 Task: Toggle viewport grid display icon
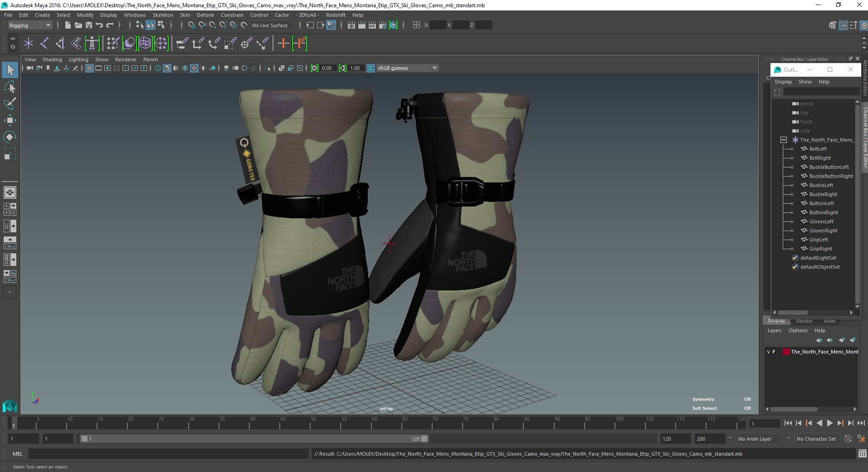click(89, 68)
